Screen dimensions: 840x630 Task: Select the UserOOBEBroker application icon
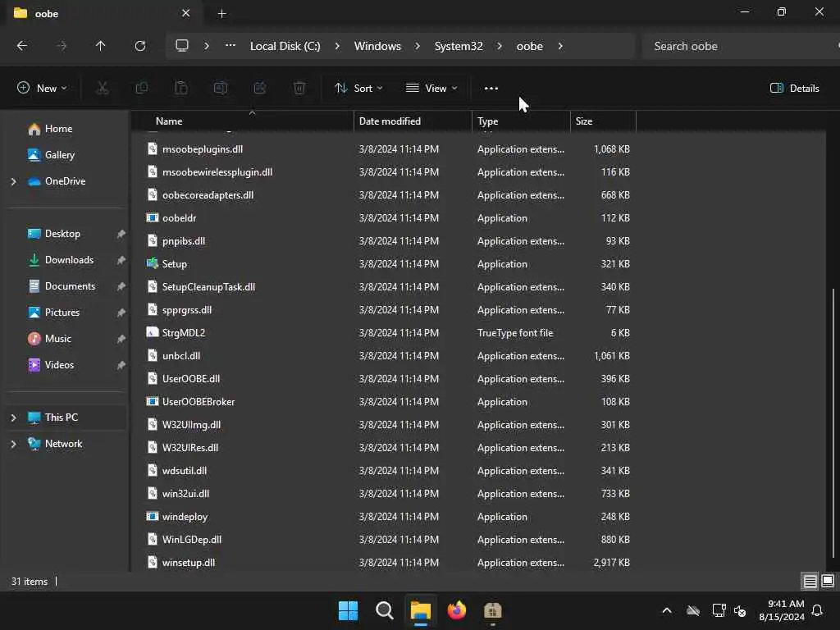(152, 401)
